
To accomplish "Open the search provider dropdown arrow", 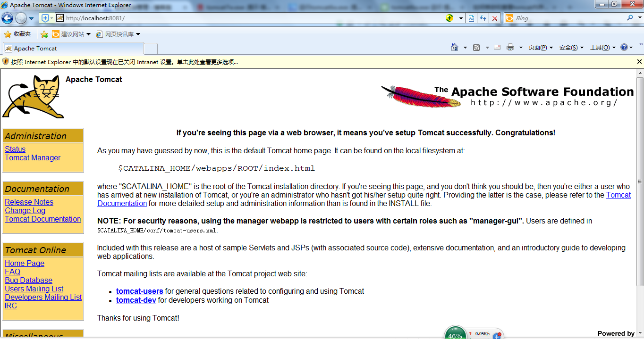I will [x=639, y=18].
